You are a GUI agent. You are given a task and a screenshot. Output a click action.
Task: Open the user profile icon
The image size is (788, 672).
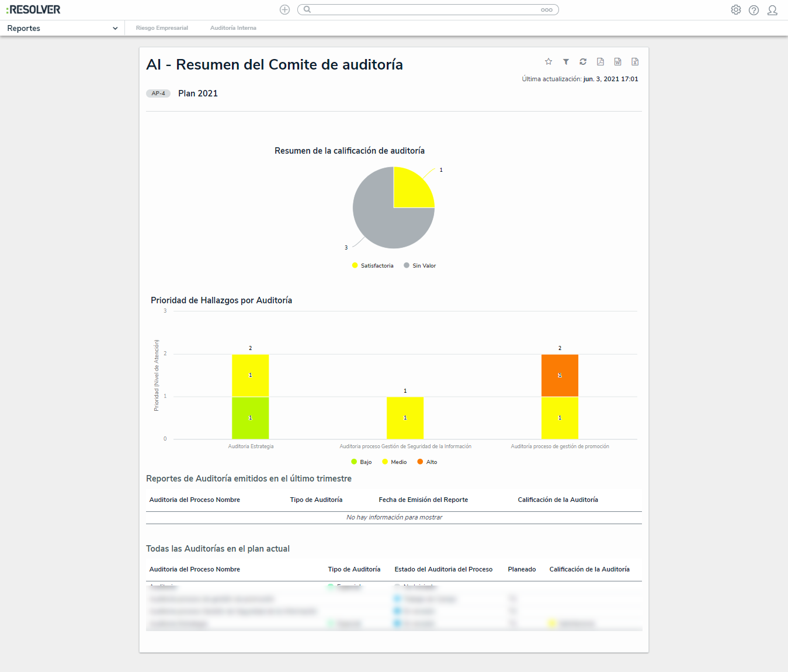coord(772,10)
